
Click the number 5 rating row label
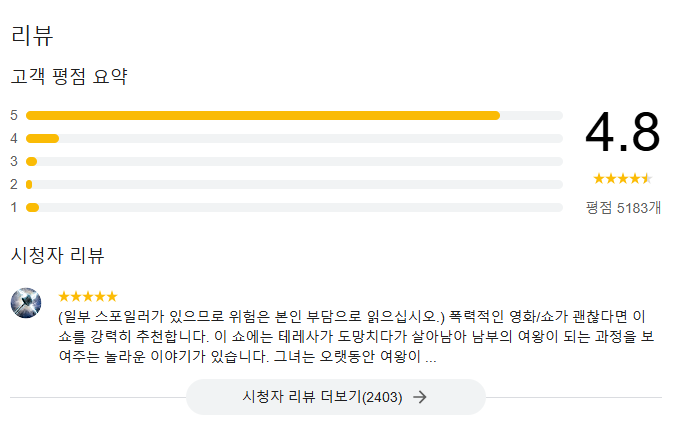14,115
